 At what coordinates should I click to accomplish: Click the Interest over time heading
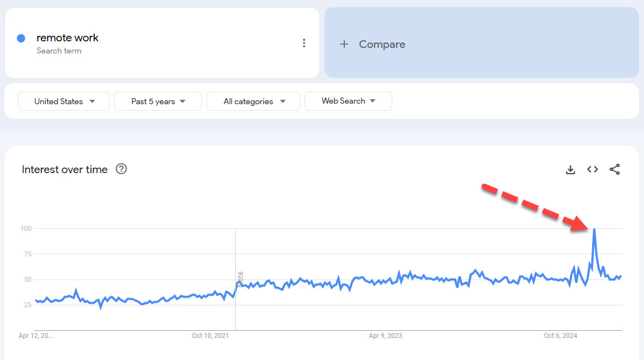64,169
